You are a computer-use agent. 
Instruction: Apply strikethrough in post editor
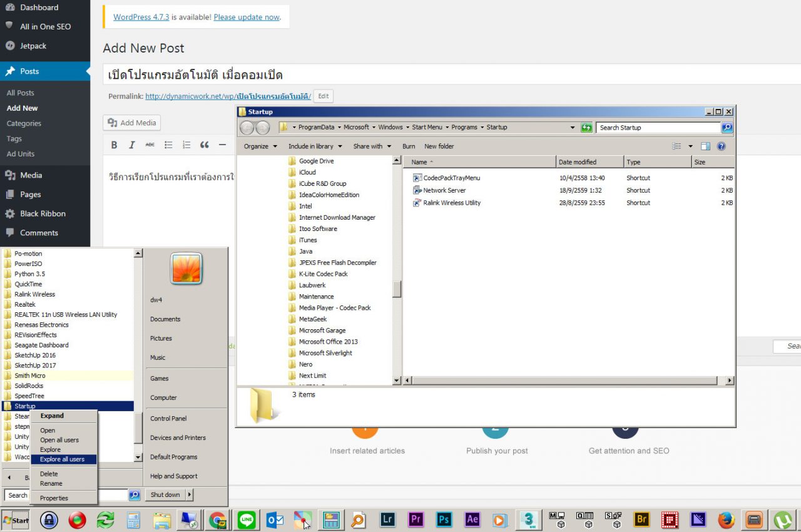[x=150, y=145]
